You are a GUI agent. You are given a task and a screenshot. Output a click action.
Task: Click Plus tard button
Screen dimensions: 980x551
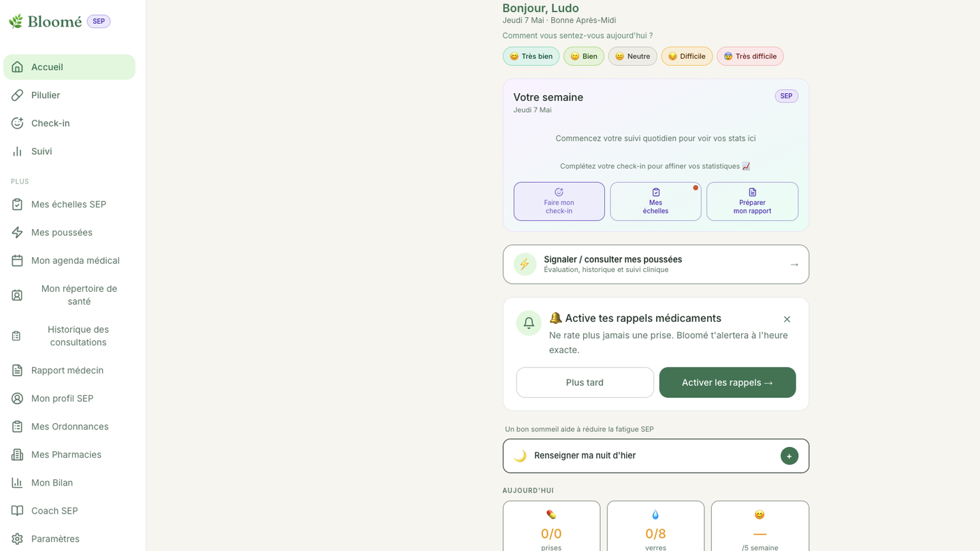[x=585, y=382]
